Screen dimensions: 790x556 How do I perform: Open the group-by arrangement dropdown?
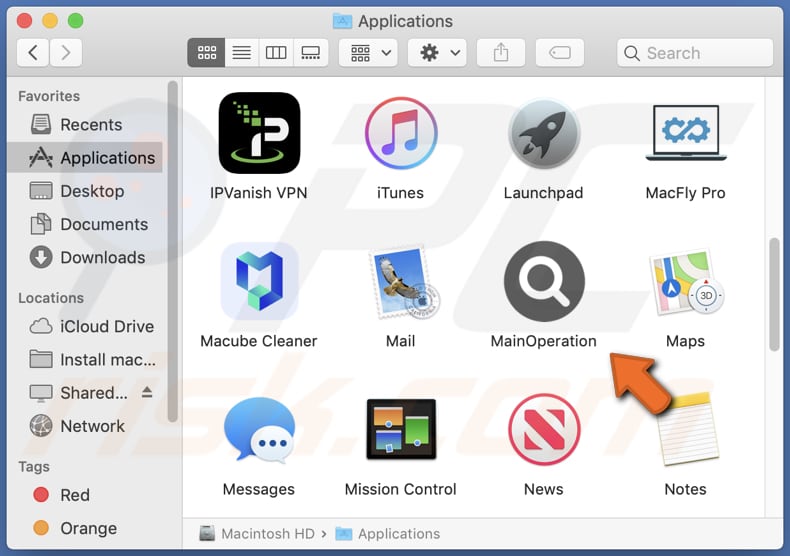click(368, 52)
